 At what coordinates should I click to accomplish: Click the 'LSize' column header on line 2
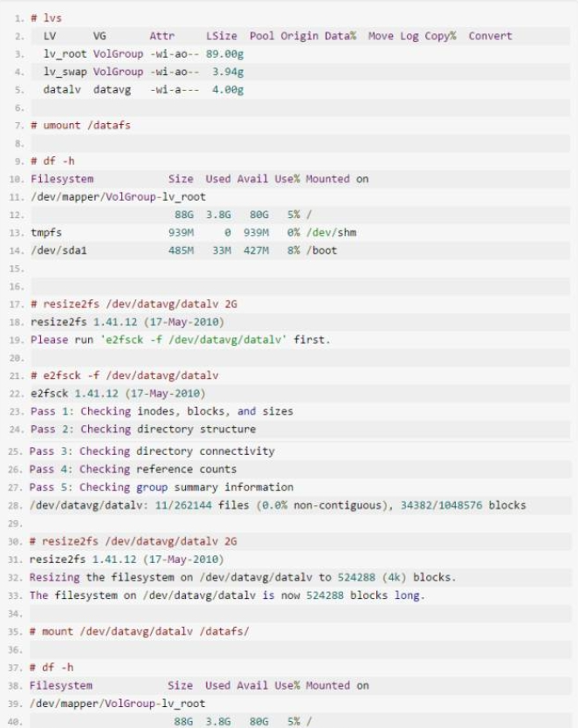pyautogui.click(x=219, y=36)
